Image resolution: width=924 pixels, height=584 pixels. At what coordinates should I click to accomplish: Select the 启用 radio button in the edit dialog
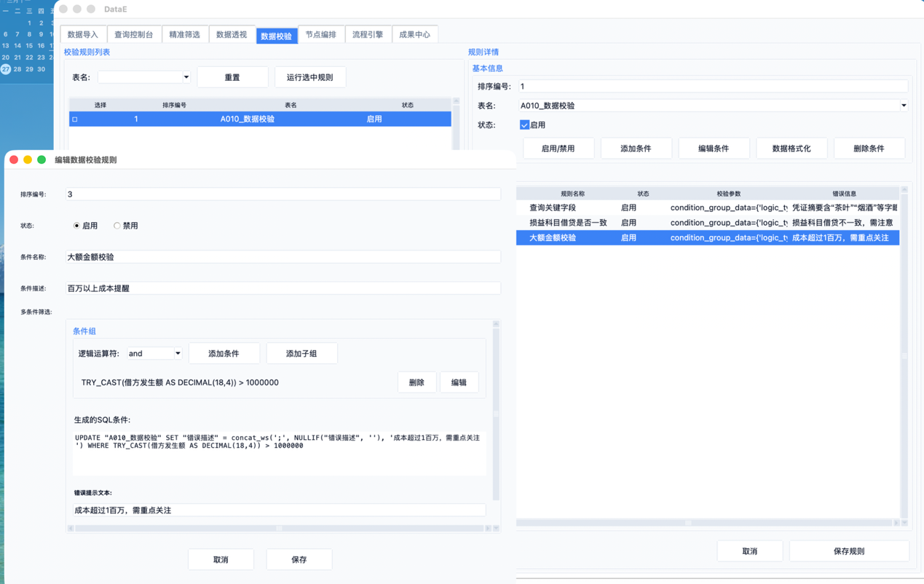[x=76, y=226]
